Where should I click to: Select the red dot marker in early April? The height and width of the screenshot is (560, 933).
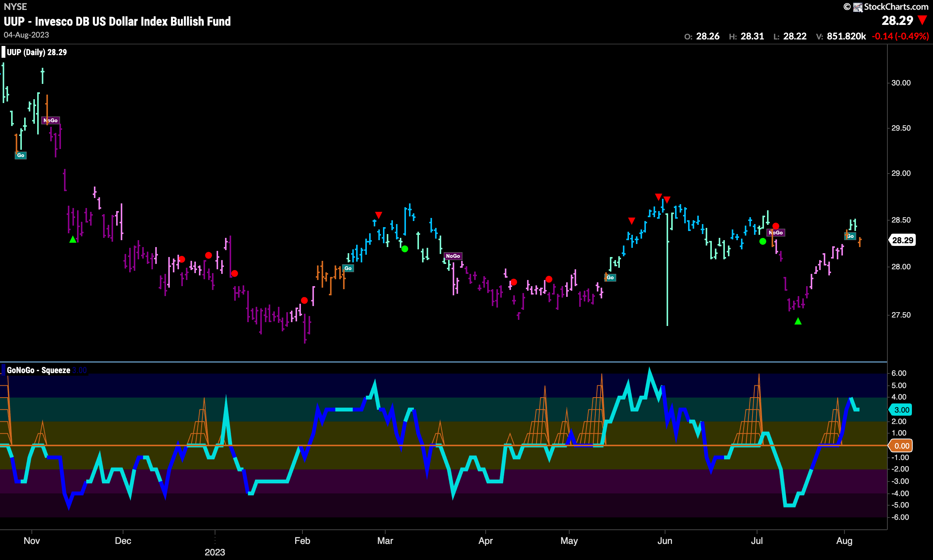click(x=514, y=282)
